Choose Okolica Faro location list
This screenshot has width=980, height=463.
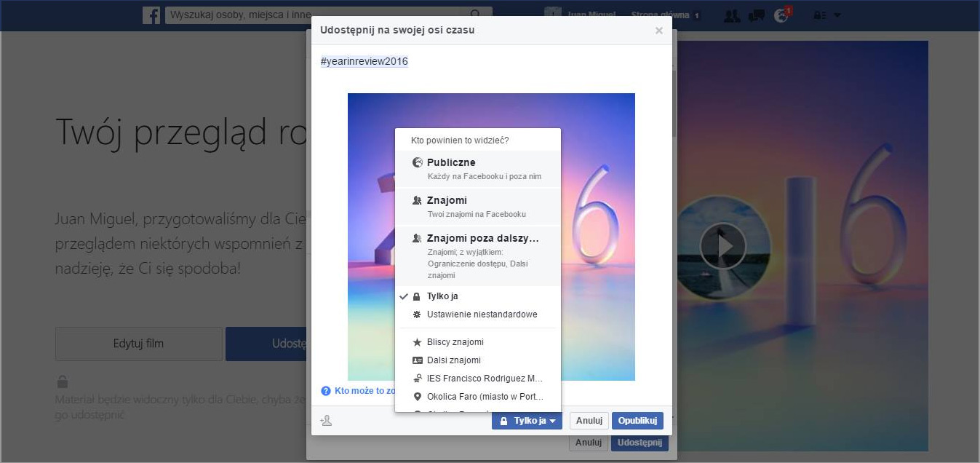[x=478, y=397]
